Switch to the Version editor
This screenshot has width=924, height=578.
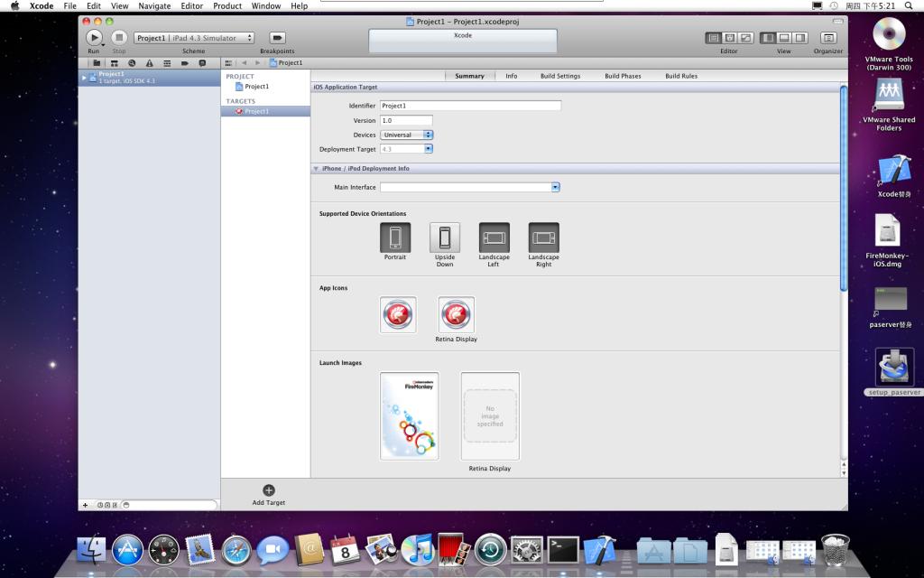746,38
